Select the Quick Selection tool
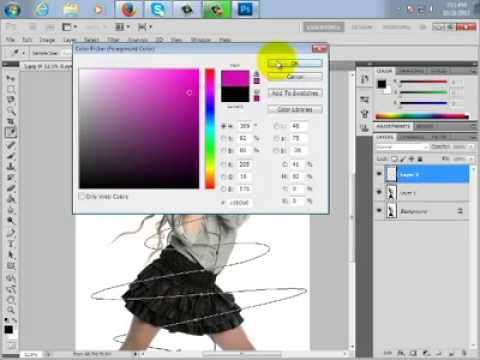This screenshot has height=360, width=480. 11,111
